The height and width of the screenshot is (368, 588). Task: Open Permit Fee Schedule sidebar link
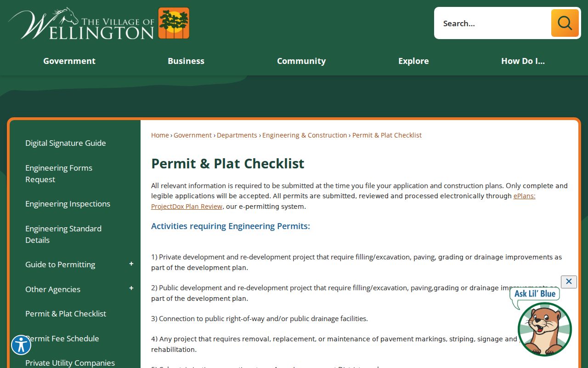coord(62,339)
